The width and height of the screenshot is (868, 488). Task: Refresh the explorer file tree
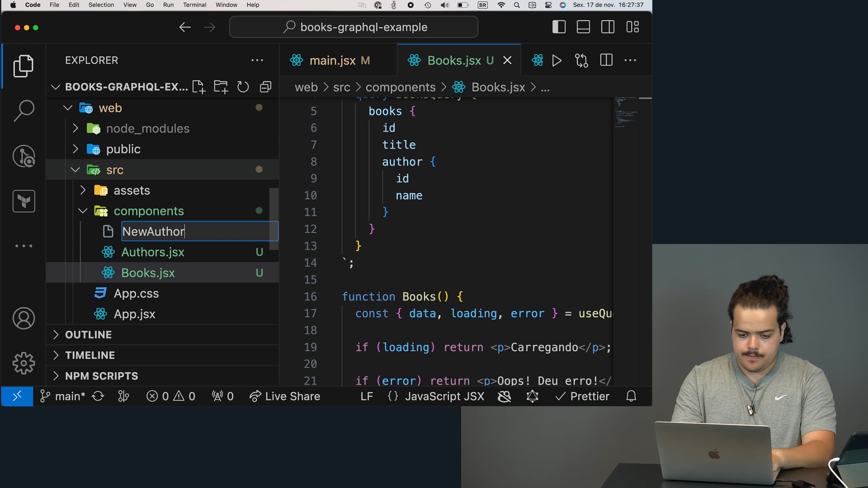(x=243, y=87)
